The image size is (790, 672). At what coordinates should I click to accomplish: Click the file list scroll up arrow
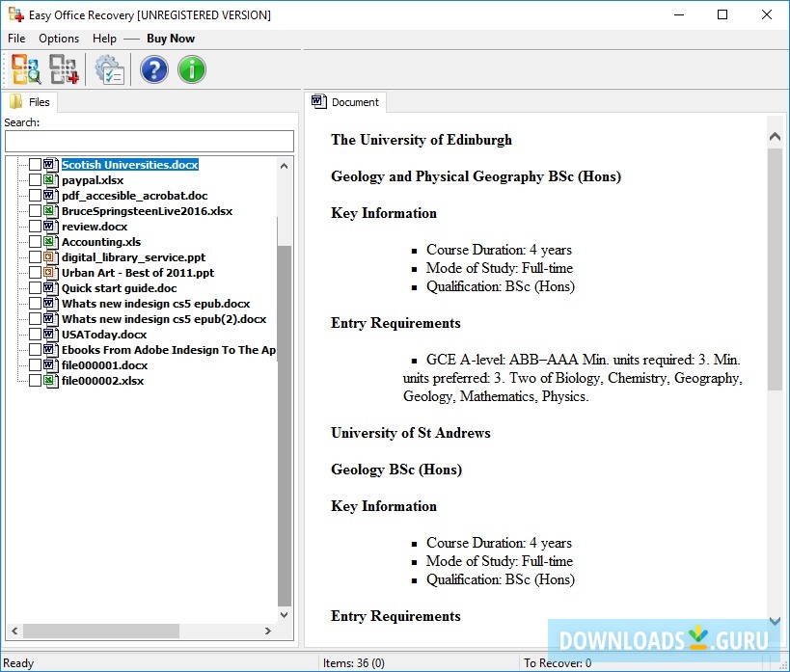pos(285,166)
